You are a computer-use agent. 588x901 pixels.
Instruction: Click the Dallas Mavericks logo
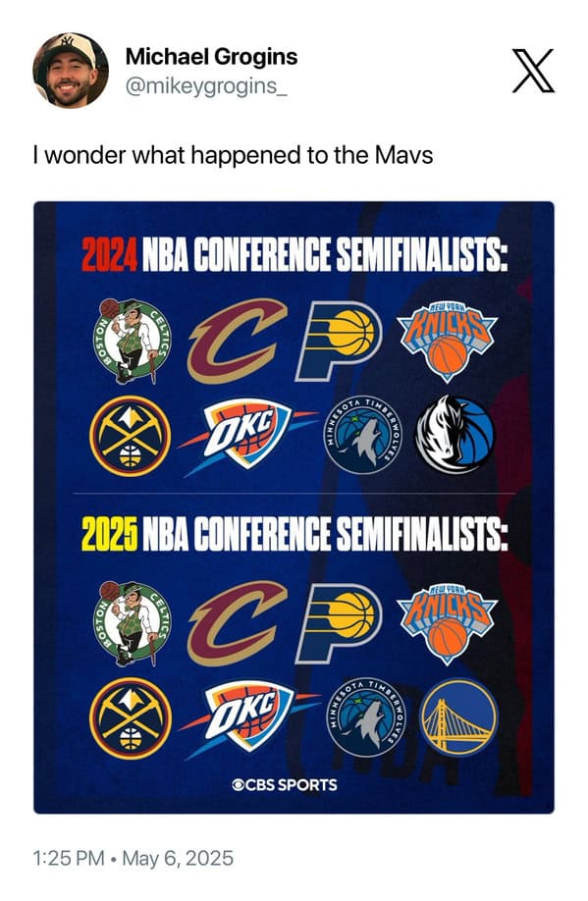tap(454, 435)
